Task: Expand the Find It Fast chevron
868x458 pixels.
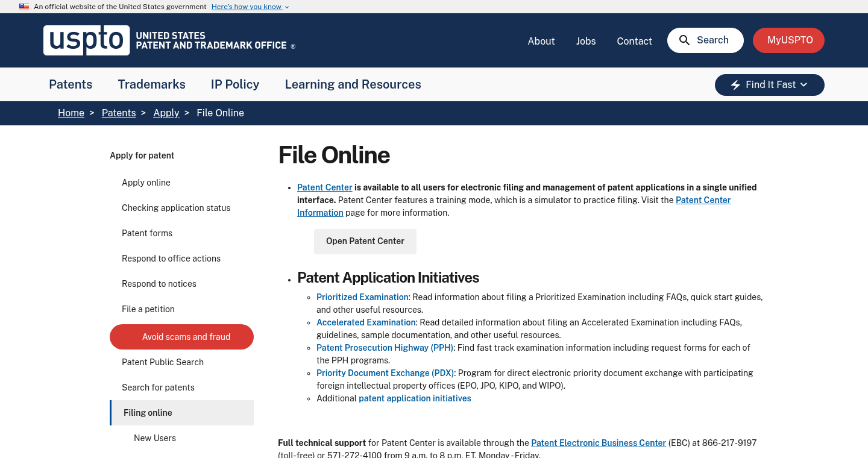Action: tap(804, 85)
